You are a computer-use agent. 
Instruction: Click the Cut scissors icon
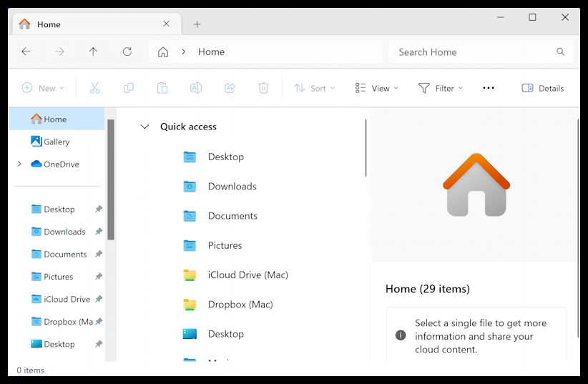click(95, 88)
